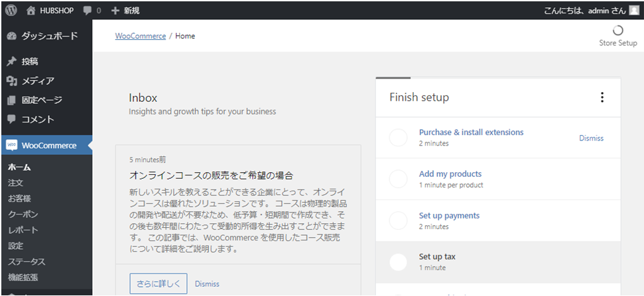Screen dimensions: 644x296
Task: Open ステータス status submenu
Action: coord(27,262)
